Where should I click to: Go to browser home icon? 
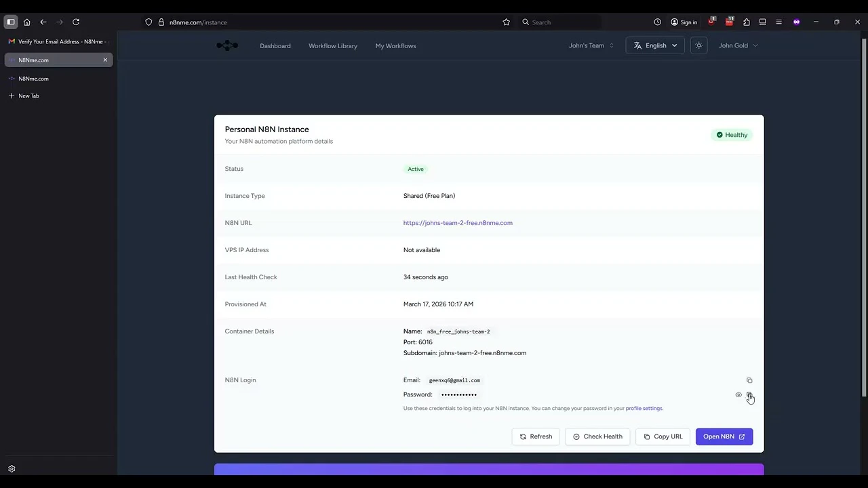click(x=27, y=22)
